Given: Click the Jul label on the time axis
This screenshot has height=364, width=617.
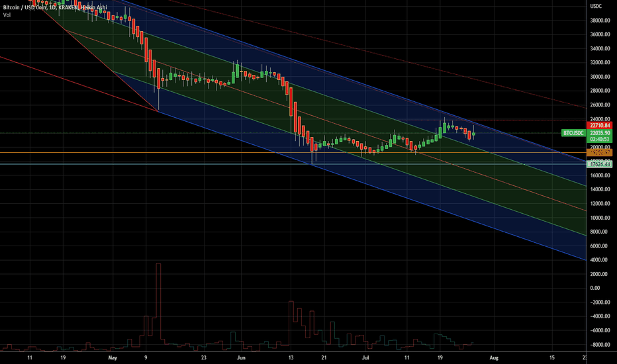Looking at the screenshot, I should click(365, 357).
